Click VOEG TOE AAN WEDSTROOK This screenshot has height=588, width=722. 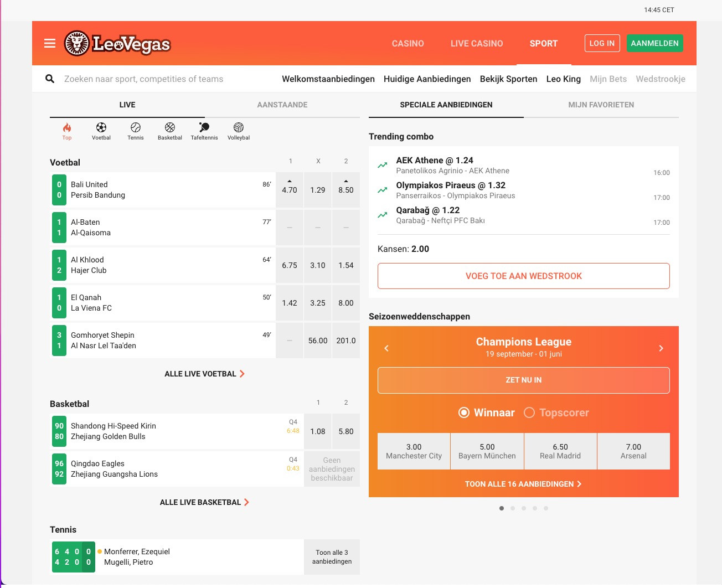point(523,276)
